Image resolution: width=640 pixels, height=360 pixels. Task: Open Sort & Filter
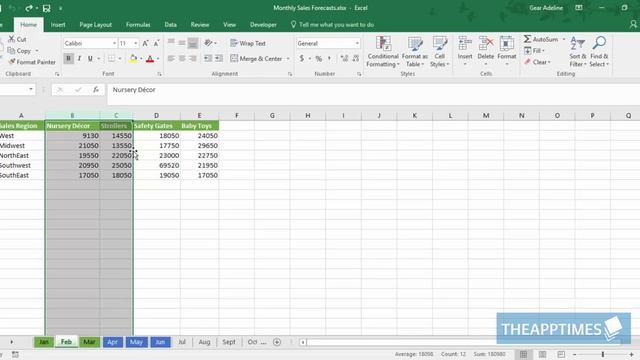578,52
